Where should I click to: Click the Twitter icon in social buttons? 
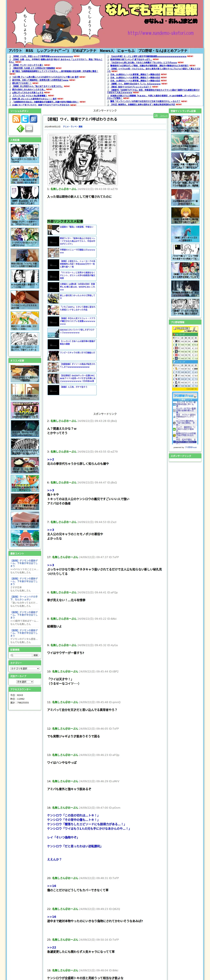[x=25, y=119]
